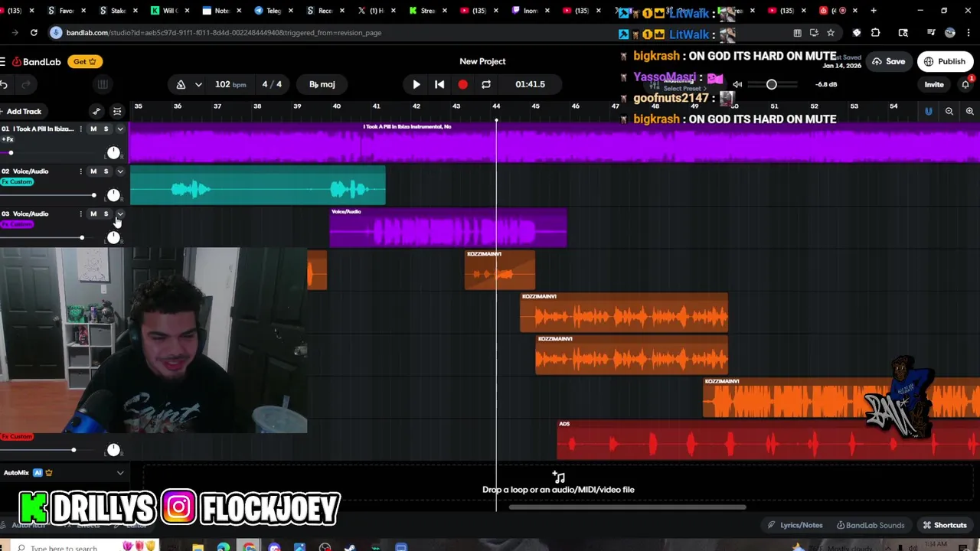Mute track 02 Voice/Audio
The height and width of the screenshot is (551, 980).
93,171
